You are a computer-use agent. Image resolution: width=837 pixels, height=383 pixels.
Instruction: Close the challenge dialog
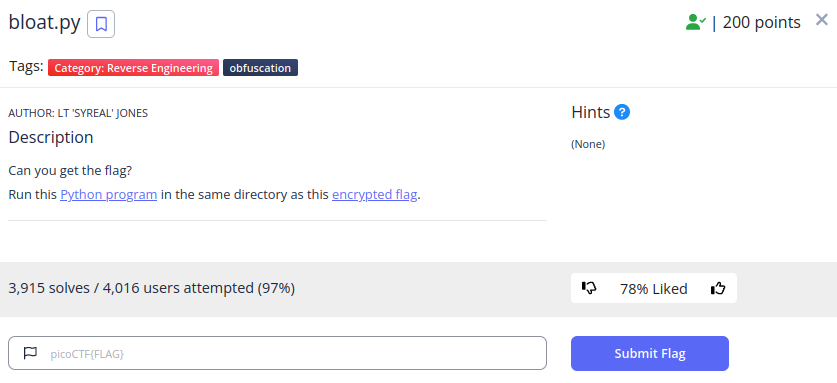coord(822,20)
